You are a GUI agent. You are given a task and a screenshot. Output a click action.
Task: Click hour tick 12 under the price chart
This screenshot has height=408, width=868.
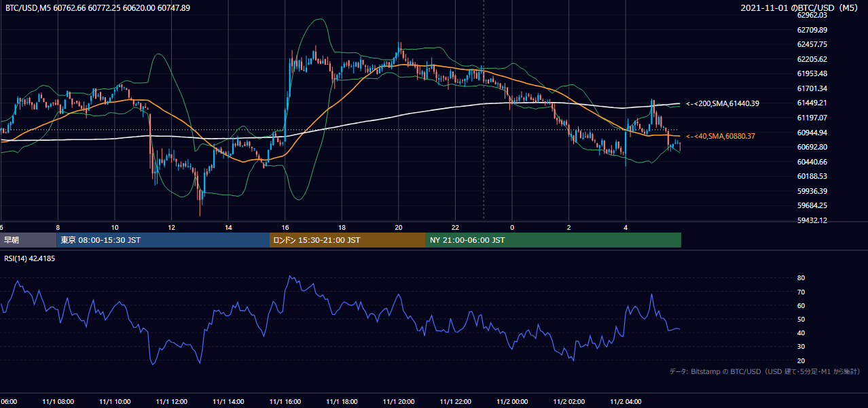(x=171, y=228)
